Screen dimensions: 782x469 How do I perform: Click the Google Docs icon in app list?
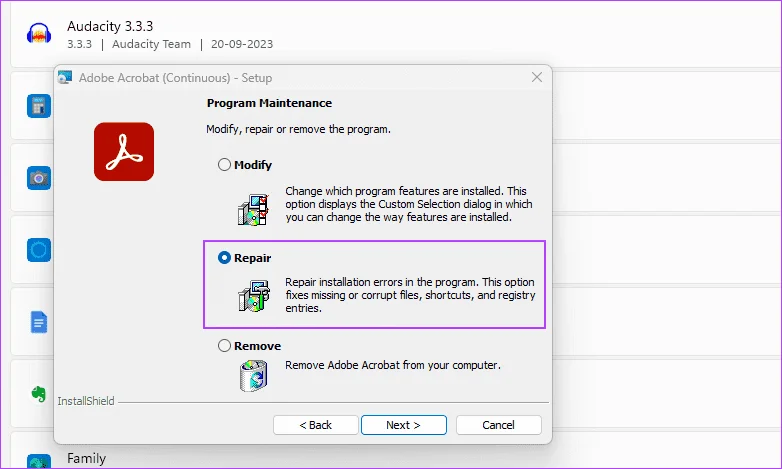[39, 322]
